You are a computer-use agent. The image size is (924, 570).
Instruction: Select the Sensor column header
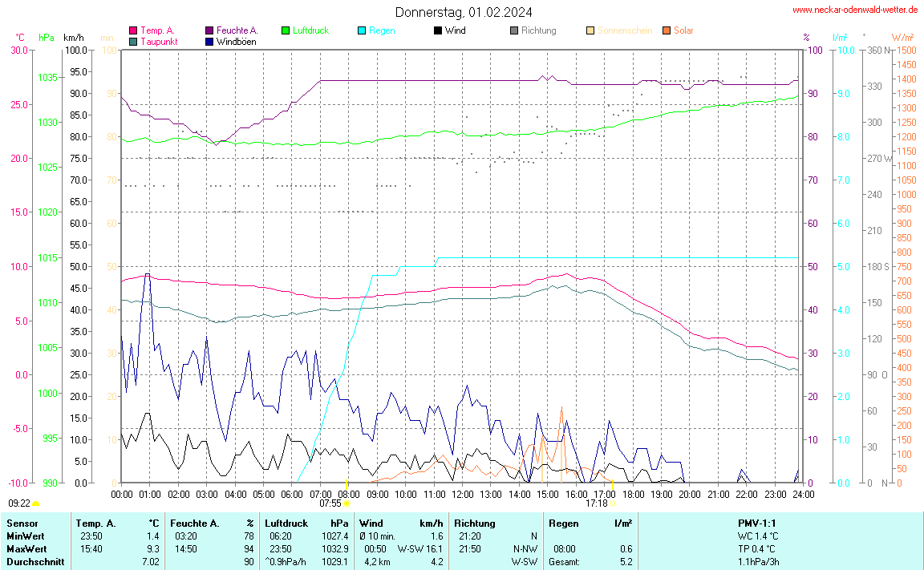pyautogui.click(x=22, y=523)
